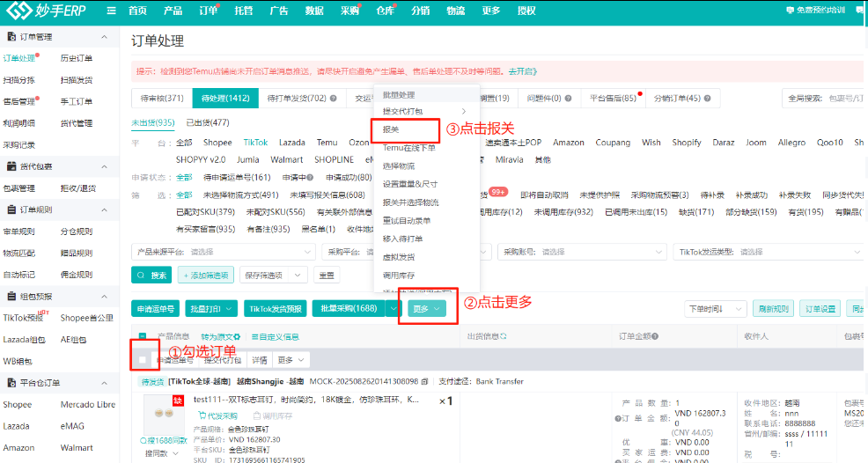Viewport: 868px width, 463px height.
Task: Click the help icon beside 待打单发货(702)
Action: click(334, 99)
